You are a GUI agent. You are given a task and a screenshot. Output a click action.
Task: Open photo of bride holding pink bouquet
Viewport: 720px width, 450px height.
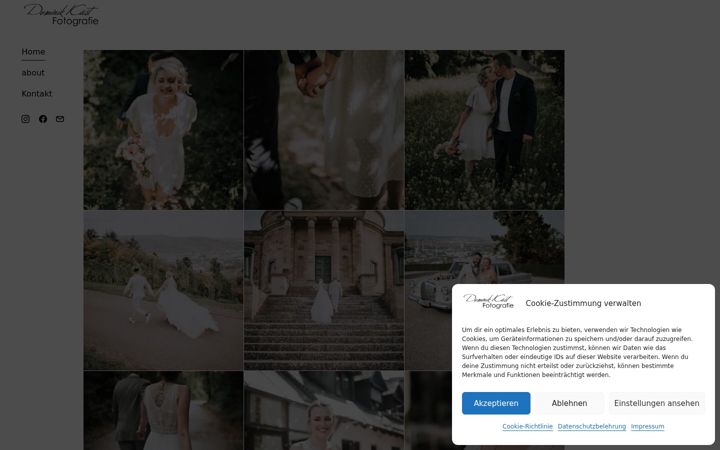[x=163, y=130]
